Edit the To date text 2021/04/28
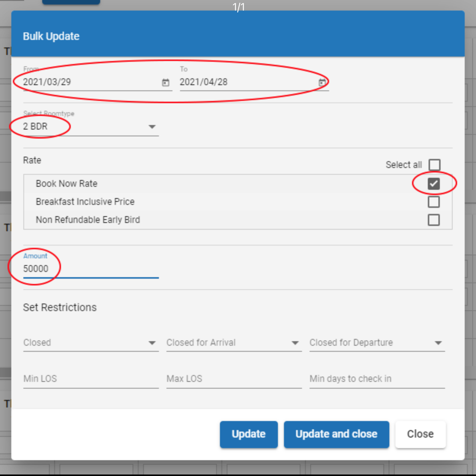This screenshot has width=476, height=476. 204,82
